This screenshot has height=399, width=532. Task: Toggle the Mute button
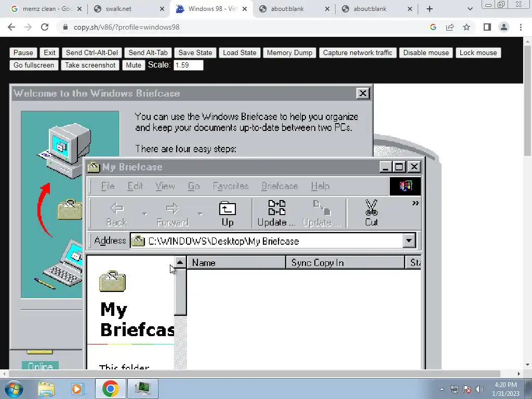pyautogui.click(x=134, y=65)
